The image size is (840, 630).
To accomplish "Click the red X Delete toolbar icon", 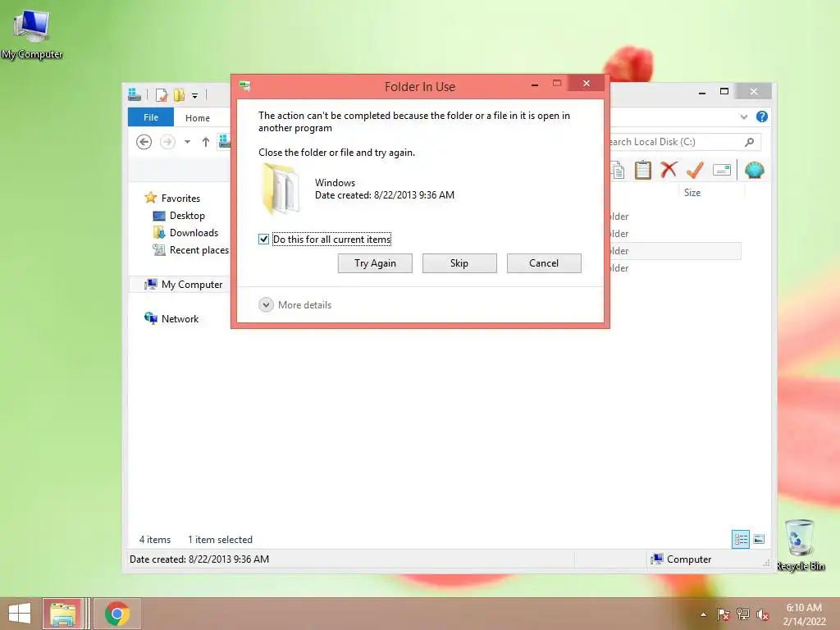I will (669, 171).
